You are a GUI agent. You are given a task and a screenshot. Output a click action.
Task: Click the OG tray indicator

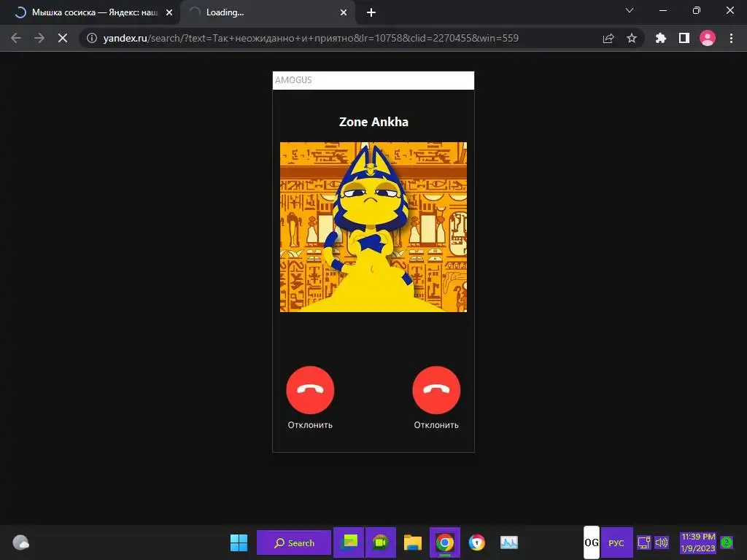pyautogui.click(x=591, y=542)
